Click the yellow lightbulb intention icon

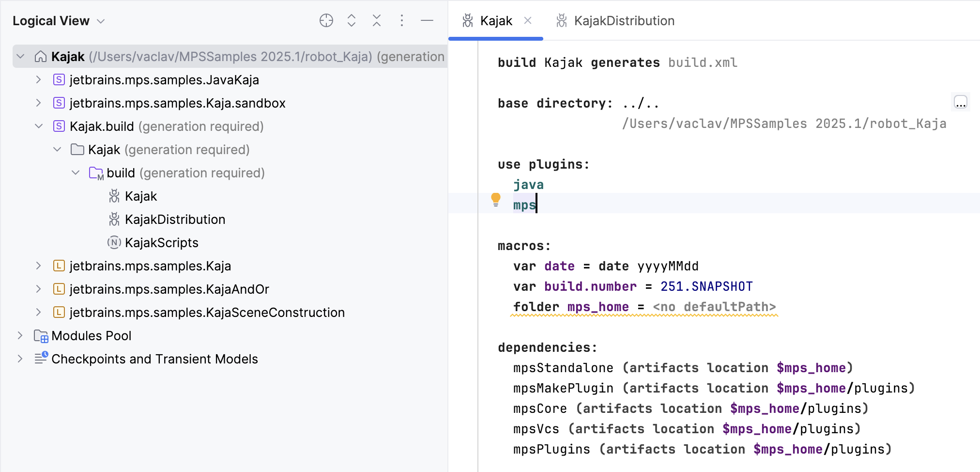tap(495, 199)
